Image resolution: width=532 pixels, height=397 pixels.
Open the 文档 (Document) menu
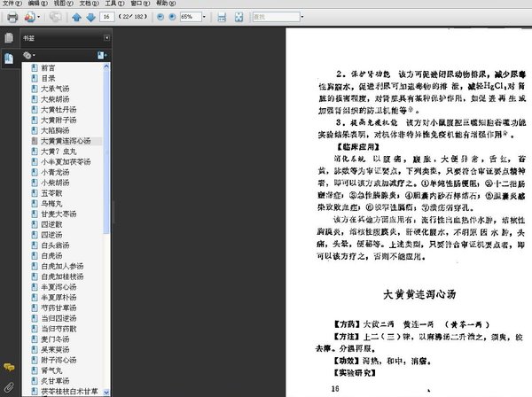(89, 3)
